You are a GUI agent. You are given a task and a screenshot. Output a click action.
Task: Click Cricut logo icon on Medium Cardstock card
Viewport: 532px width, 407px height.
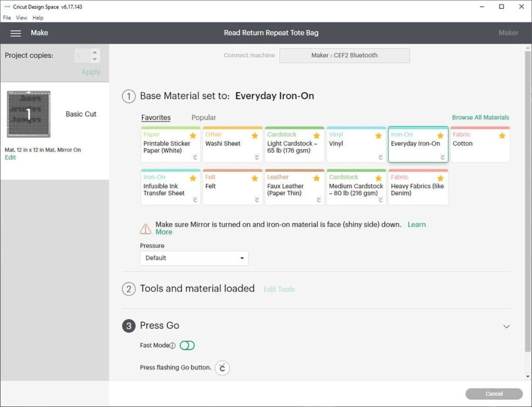(381, 200)
